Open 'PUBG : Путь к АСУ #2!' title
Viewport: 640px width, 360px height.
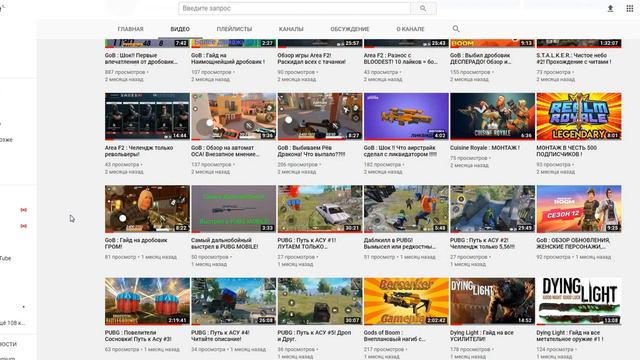coord(482,243)
